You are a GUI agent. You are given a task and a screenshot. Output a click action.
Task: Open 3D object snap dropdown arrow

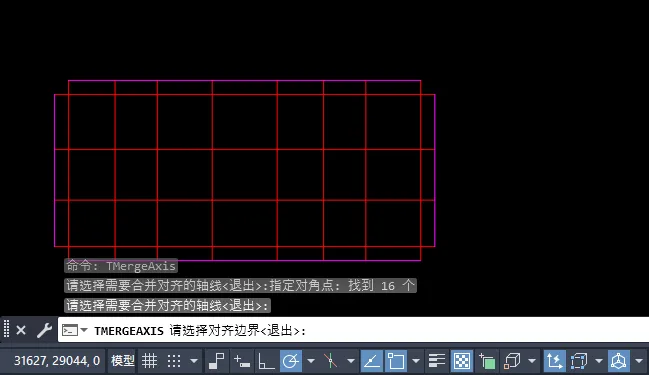pyautogui.click(x=531, y=361)
